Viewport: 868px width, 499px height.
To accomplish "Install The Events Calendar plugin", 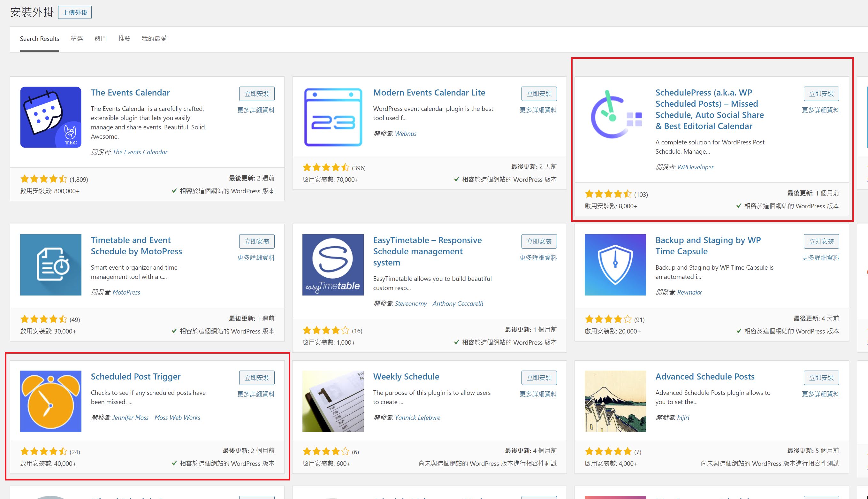I will (x=257, y=94).
